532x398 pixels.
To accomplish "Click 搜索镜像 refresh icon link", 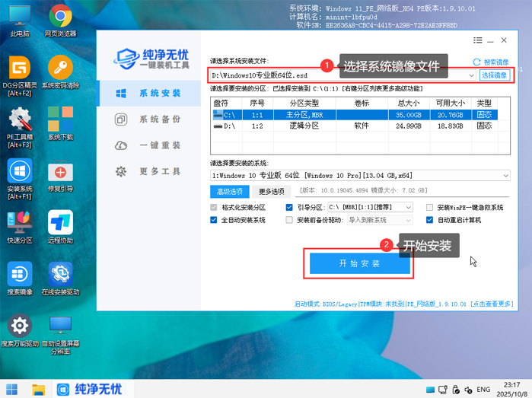I will (491, 62).
